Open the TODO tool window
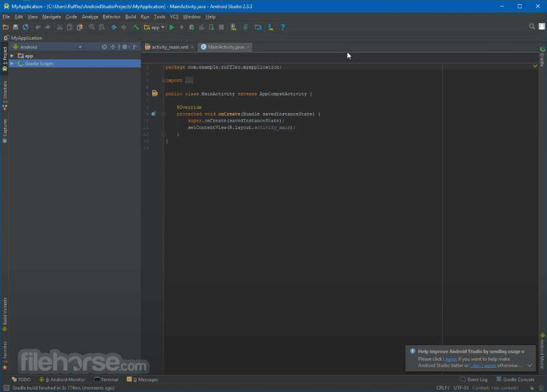Screen dimensions: 547x392 tap(21, 380)
